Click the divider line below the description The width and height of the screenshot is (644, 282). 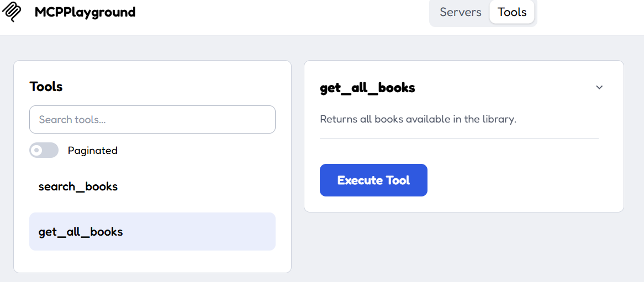point(459,139)
